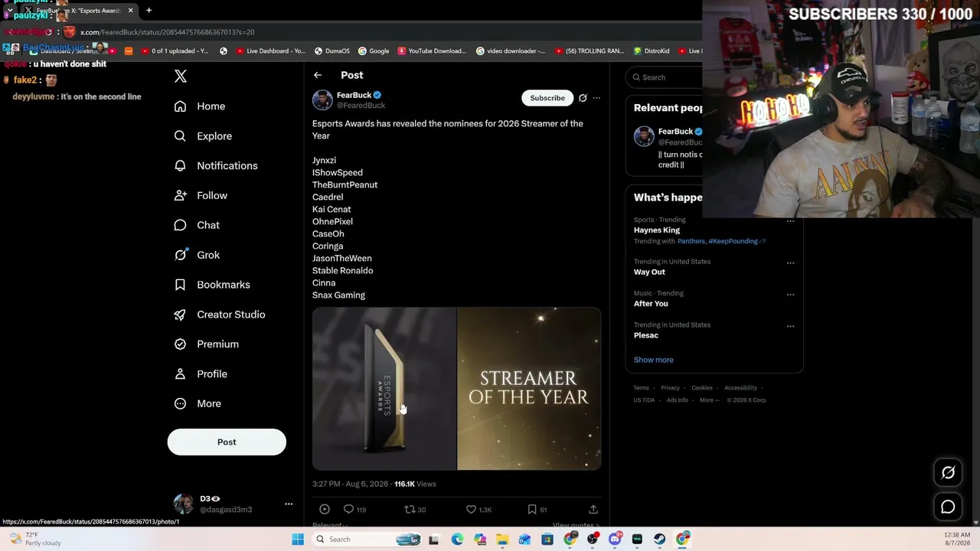The image size is (980, 551).
Task: Open the Cookies footer link
Action: click(701, 388)
